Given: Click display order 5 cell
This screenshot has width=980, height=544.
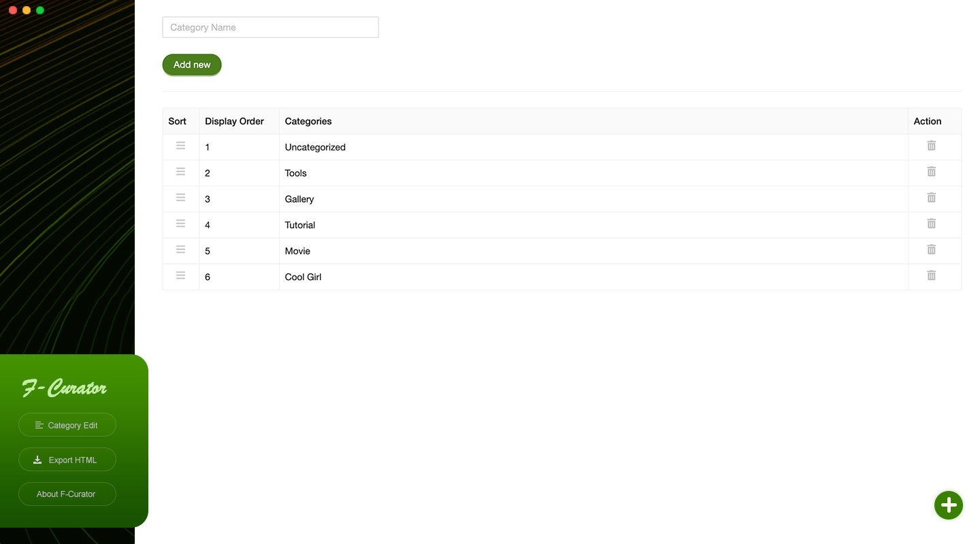Looking at the screenshot, I should point(239,251).
